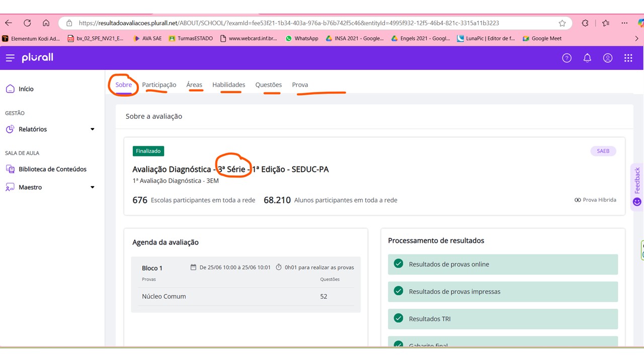The height and width of the screenshot is (362, 644).
Task: Click the 0h01 timer icon
Action: (x=279, y=267)
